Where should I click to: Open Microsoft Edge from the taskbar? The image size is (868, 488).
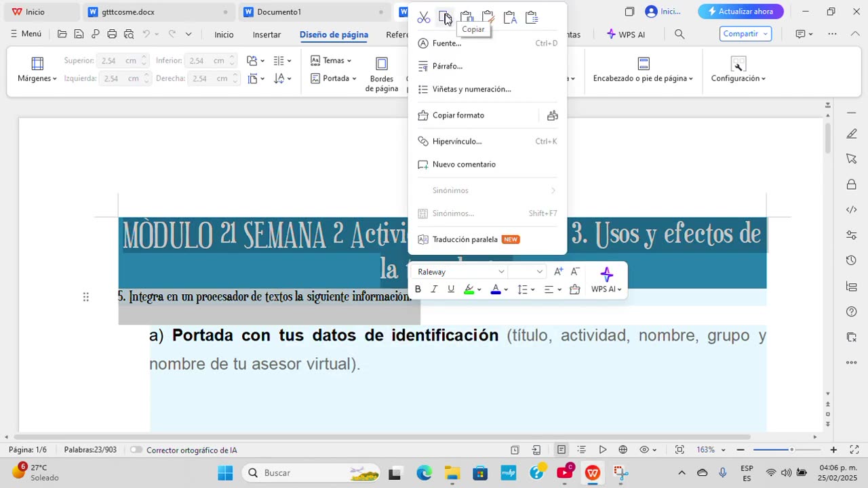tap(424, 472)
